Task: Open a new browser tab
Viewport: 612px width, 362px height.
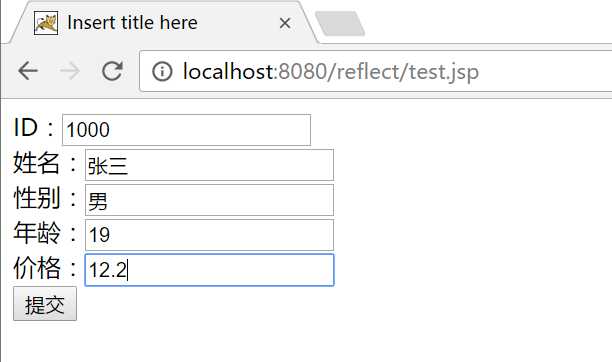Action: (340, 24)
